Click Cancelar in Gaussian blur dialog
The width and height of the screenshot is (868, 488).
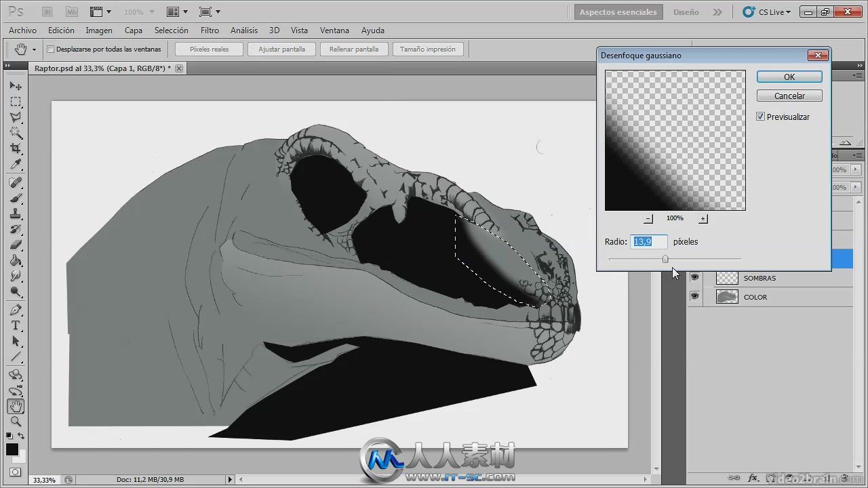(x=789, y=96)
